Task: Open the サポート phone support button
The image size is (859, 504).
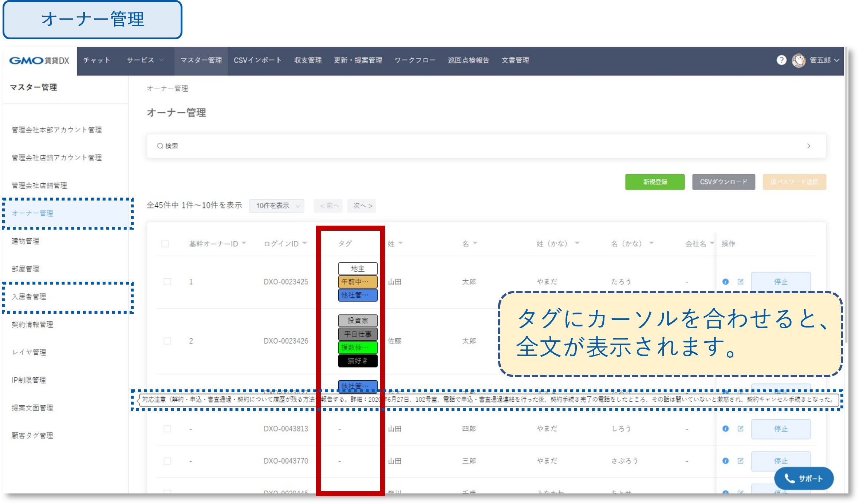Action: click(804, 478)
